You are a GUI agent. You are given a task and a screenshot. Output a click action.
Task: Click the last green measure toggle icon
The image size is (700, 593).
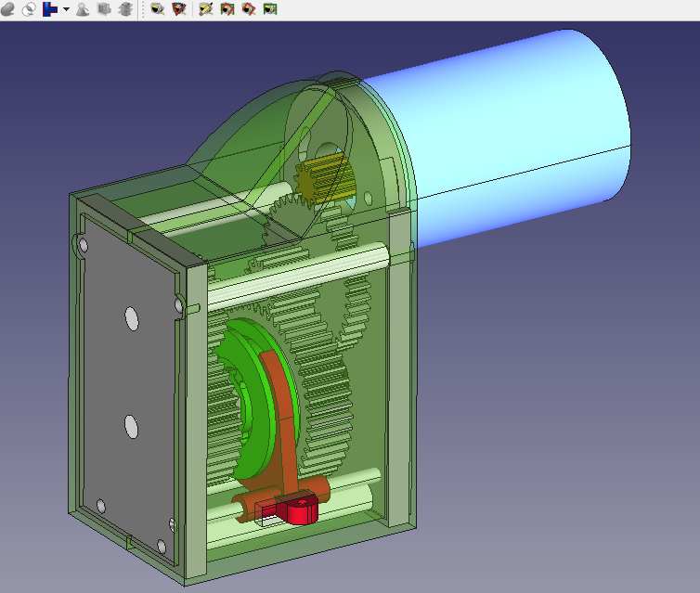pos(270,9)
